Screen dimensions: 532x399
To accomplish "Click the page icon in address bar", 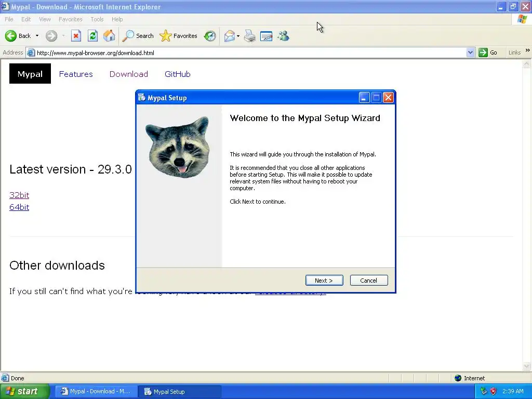I will 31,52.
